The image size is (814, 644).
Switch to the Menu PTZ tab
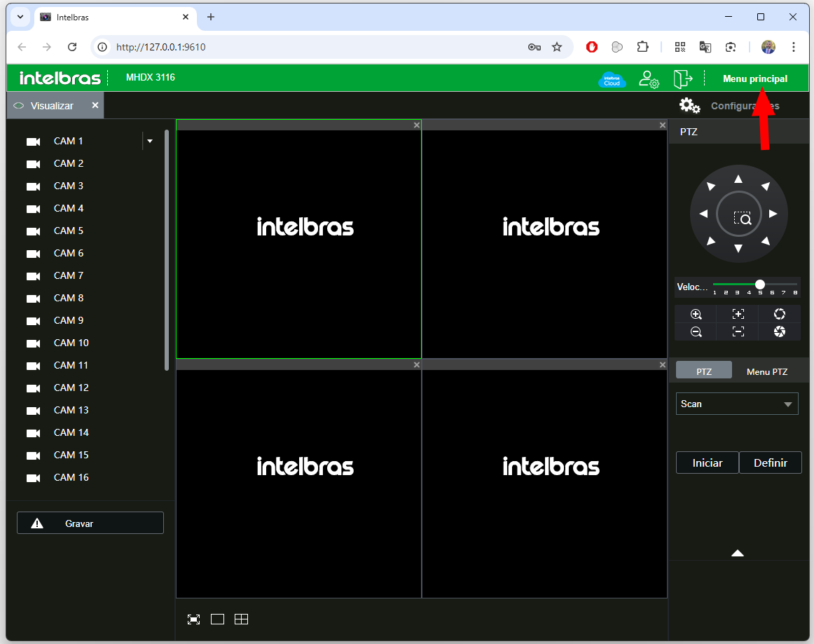click(x=767, y=372)
